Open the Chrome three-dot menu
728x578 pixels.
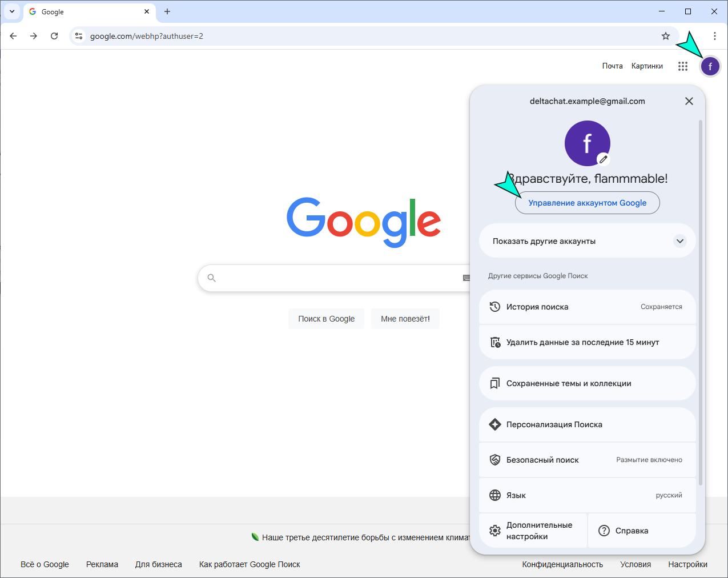click(714, 35)
